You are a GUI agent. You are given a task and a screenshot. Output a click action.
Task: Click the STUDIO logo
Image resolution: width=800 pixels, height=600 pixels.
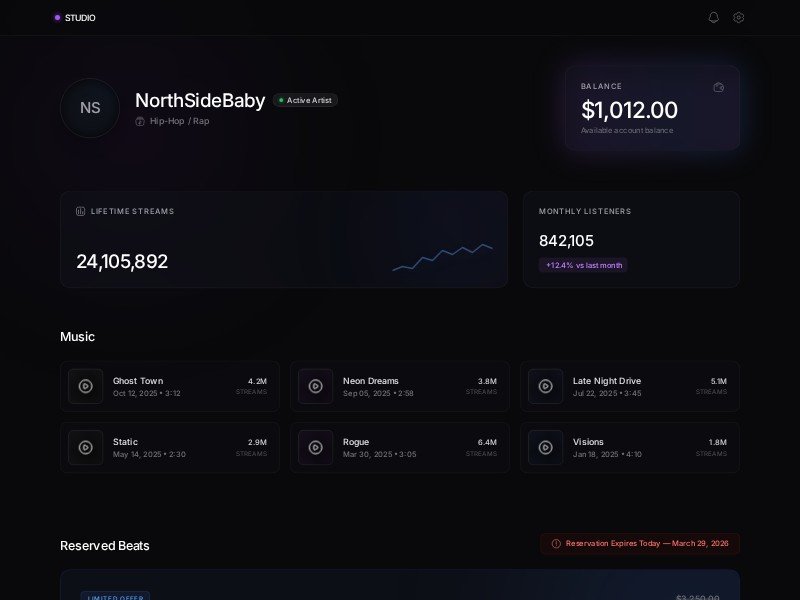pyautogui.click(x=74, y=17)
